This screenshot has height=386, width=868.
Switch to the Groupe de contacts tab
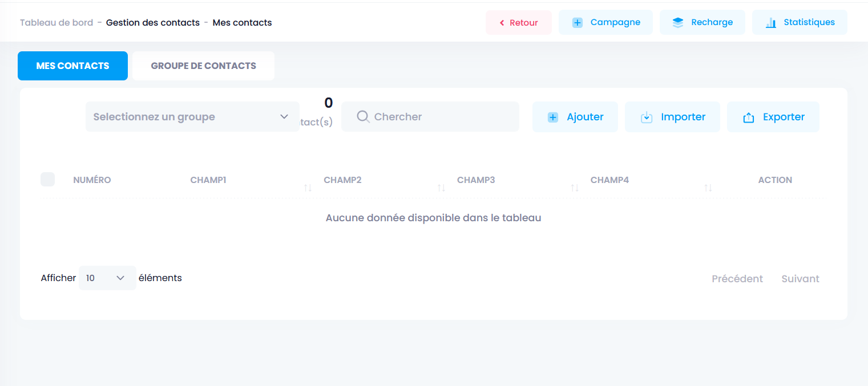pos(203,66)
